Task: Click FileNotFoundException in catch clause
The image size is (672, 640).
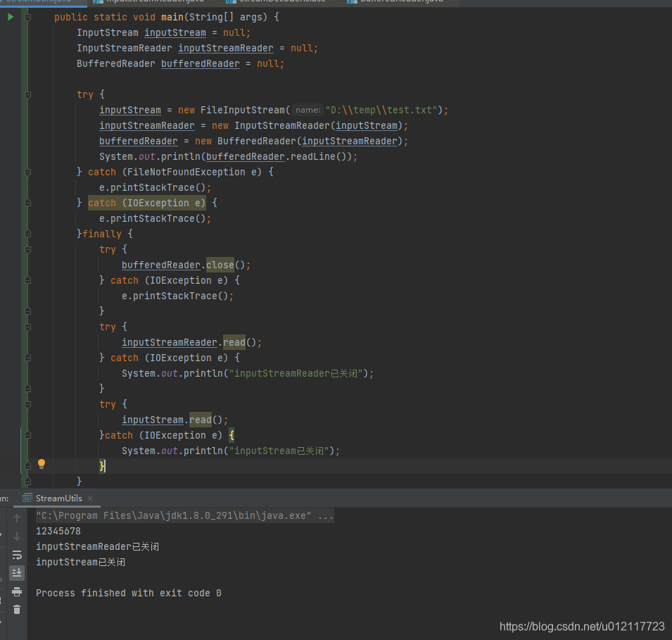Action: (186, 172)
